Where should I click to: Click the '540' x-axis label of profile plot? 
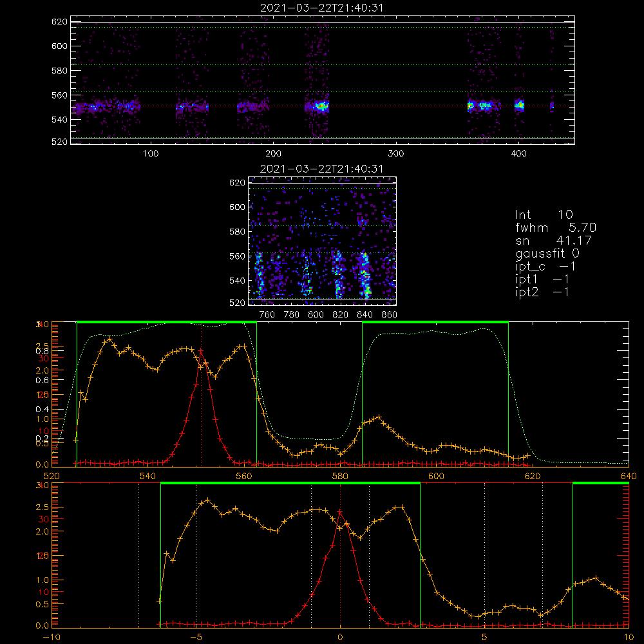click(x=147, y=476)
